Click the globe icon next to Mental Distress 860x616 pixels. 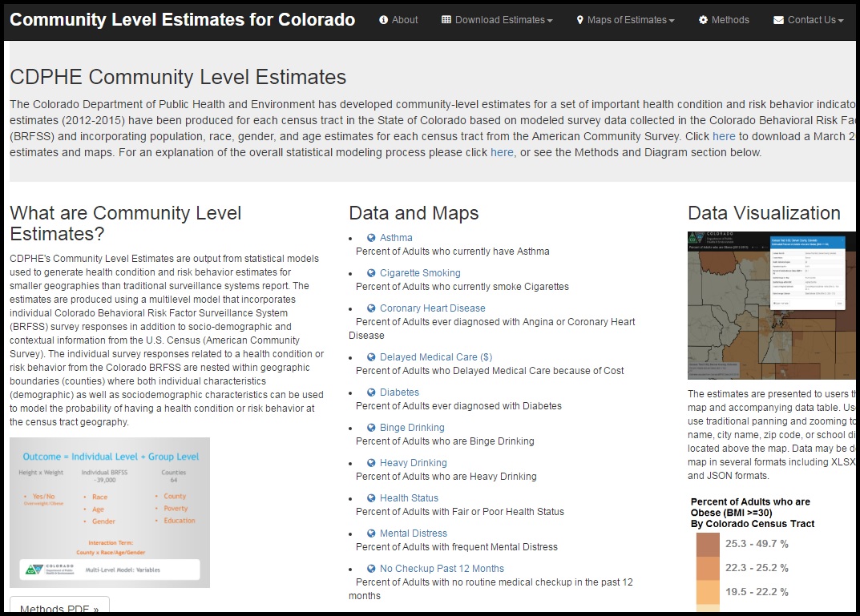coord(371,533)
